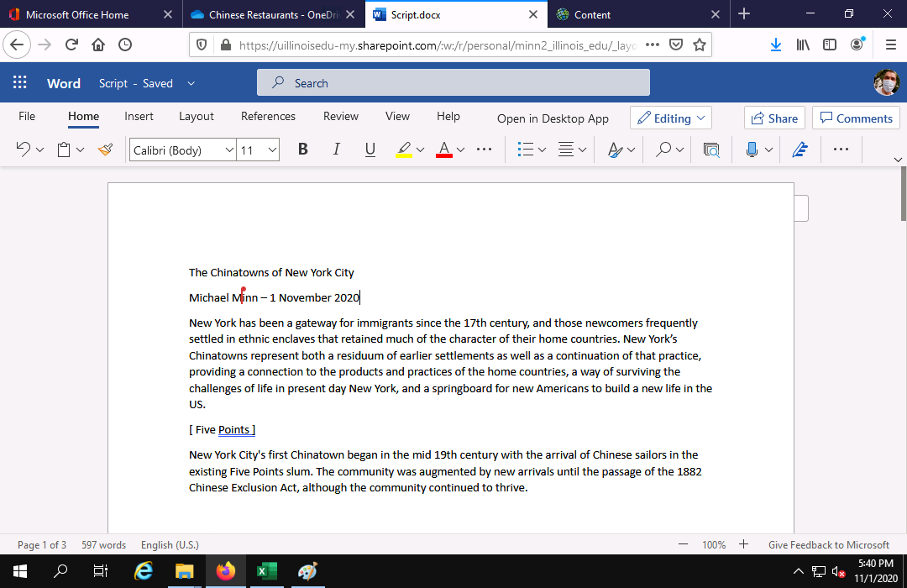This screenshot has height=588, width=907.
Task: Click the Paste clipboard icon
Action: (x=64, y=150)
